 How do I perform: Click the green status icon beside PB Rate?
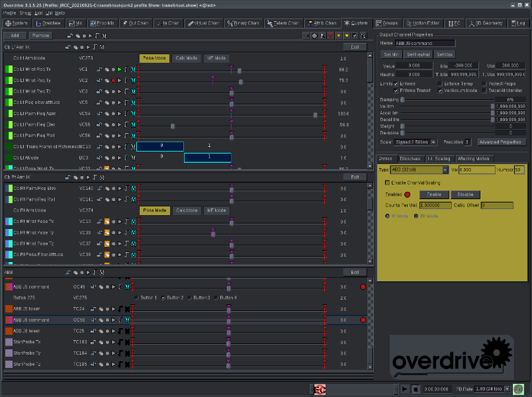[518, 389]
